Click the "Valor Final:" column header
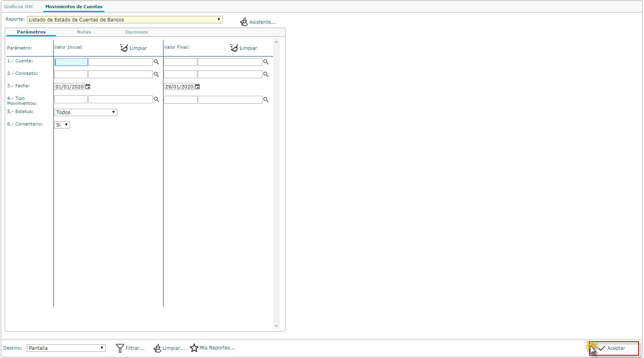The height and width of the screenshot is (358, 644). (x=177, y=47)
